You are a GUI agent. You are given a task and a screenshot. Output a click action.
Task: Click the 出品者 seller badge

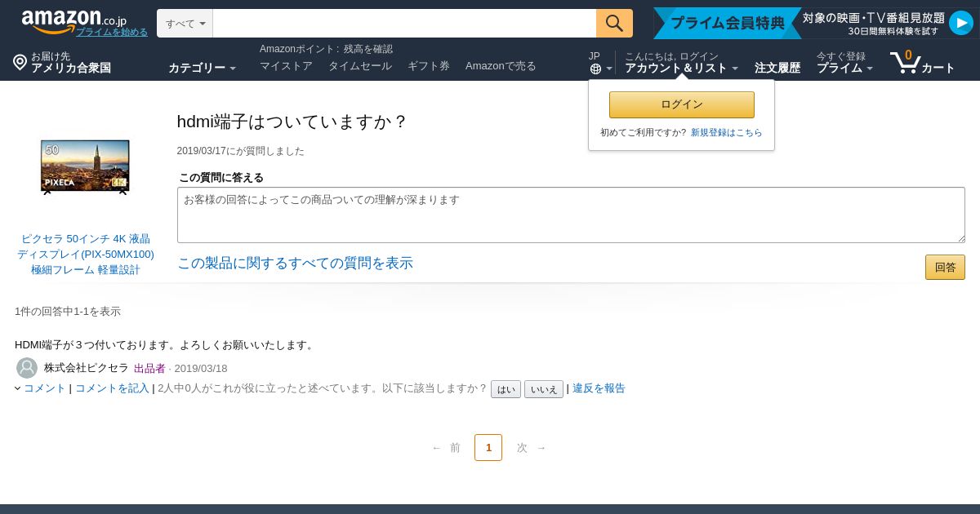click(x=149, y=368)
